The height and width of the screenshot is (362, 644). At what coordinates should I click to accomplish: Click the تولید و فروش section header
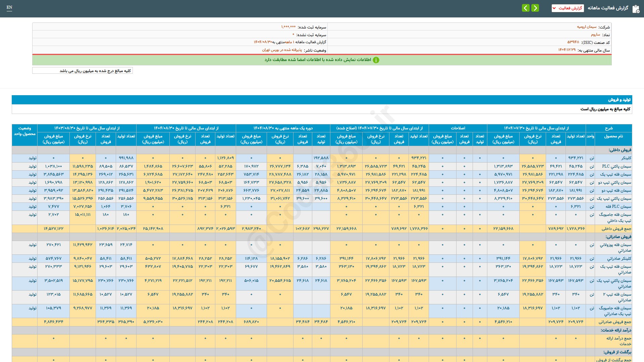pyautogui.click(x=619, y=100)
